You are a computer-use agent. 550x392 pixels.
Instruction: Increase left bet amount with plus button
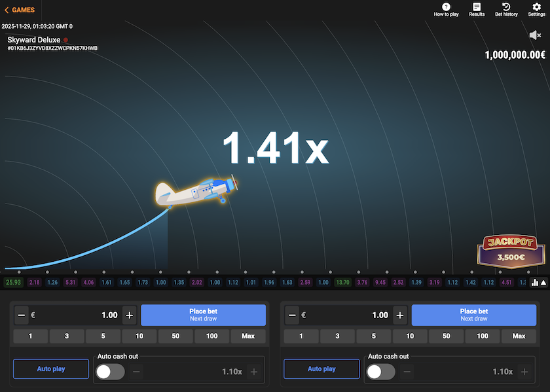pos(129,315)
